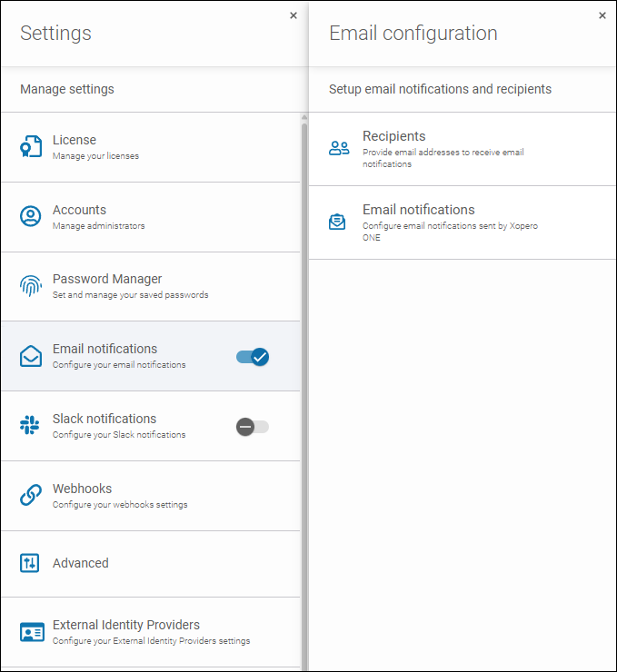Click the 'Manage your licenses' description
The width and height of the screenshot is (617, 672).
click(x=95, y=156)
